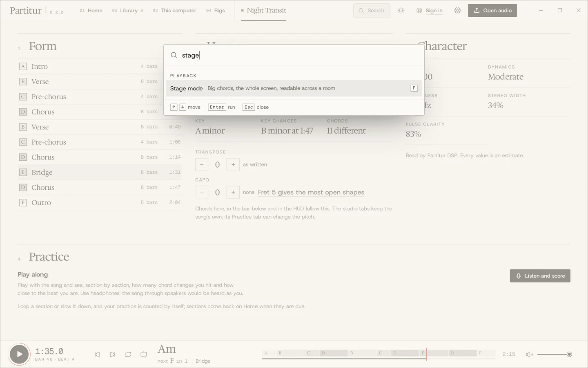
Task: Adjust the volume slider handle
Action: click(x=569, y=355)
